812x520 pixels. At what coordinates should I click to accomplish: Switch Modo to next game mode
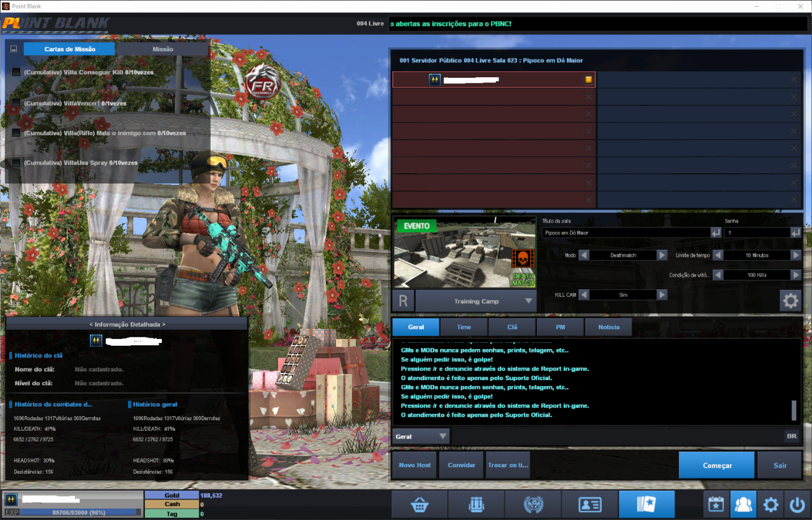[662, 255]
